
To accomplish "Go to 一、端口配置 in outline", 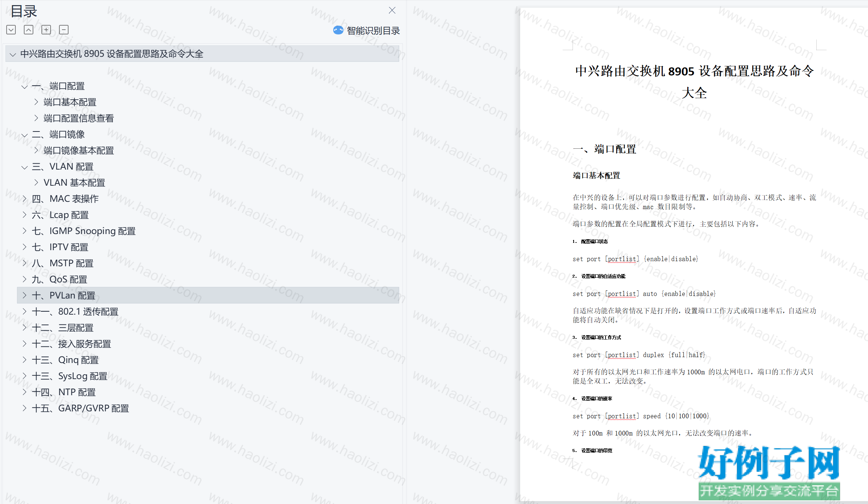I will pos(58,86).
